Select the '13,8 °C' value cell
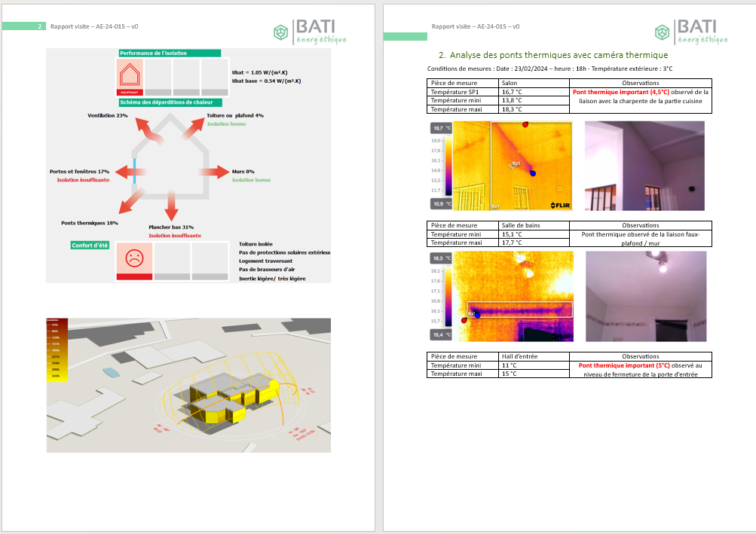Screen dimensions: 756x534 pyautogui.click(x=534, y=100)
